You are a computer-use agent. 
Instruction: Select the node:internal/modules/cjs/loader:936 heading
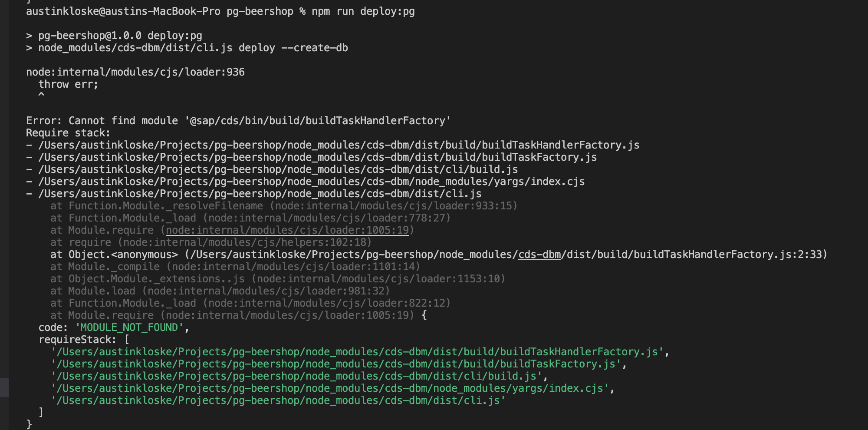tap(135, 72)
